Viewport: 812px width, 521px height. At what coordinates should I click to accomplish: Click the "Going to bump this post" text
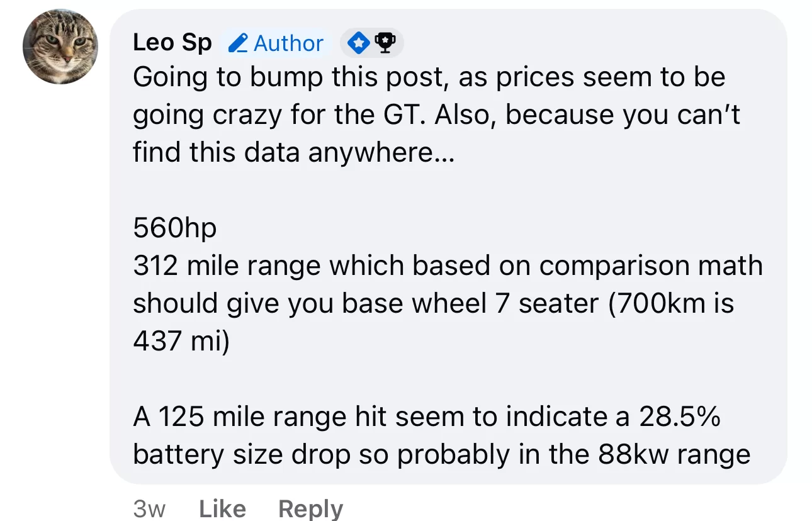click(x=292, y=78)
